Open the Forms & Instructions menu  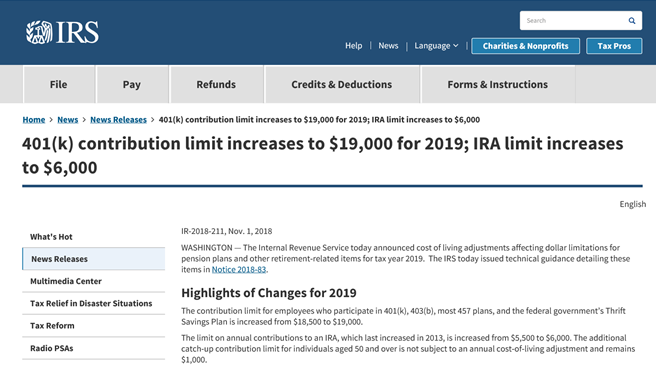coord(497,84)
